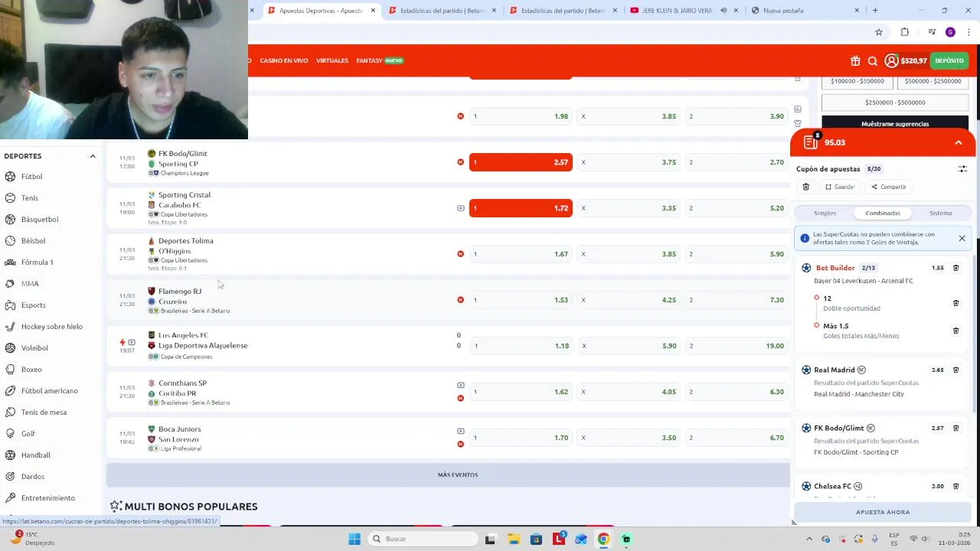Open VIRTUALES menu item
The image size is (980, 551).
(332, 60)
